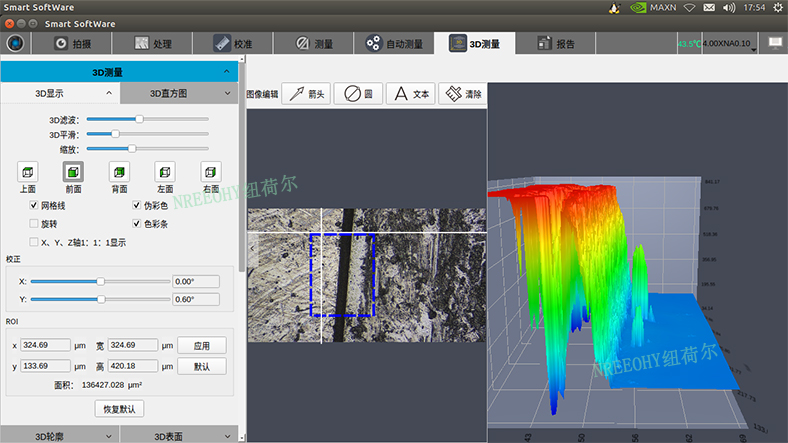Open the system settings gear in top bar
The height and width of the screenshot is (443, 788).
pos(777,7)
